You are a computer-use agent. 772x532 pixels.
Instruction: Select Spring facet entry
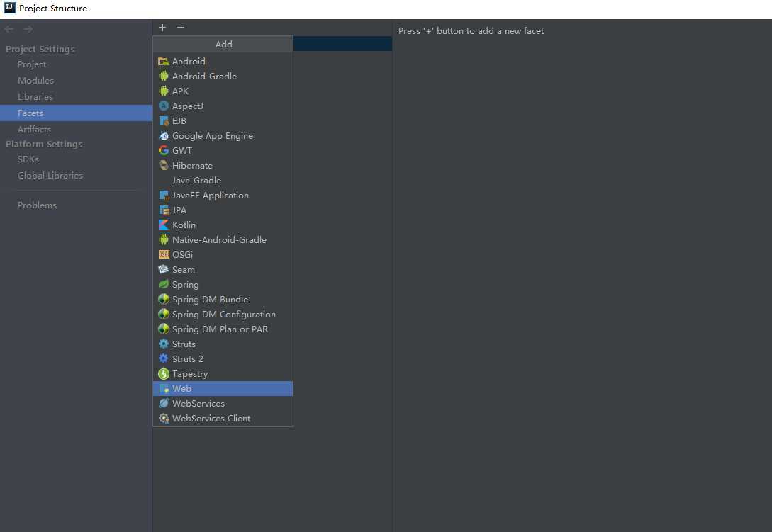point(223,285)
